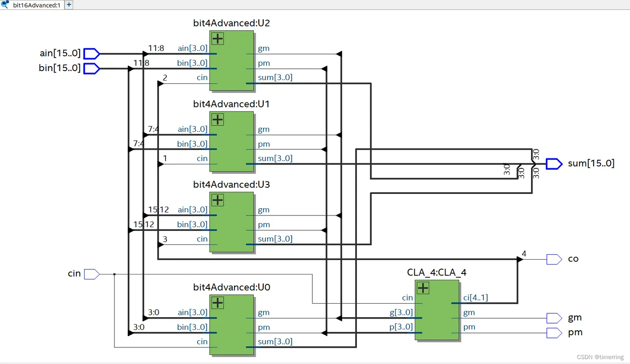This screenshot has width=630, height=364.
Task: Select bin[3..0] port of U0 block
Action: pos(193,327)
